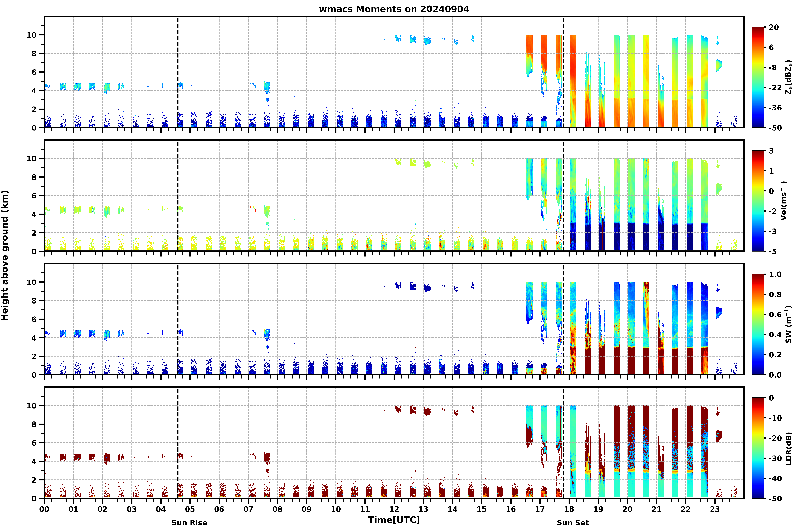Click the sunset dashed line in LDR panel

coord(563,443)
